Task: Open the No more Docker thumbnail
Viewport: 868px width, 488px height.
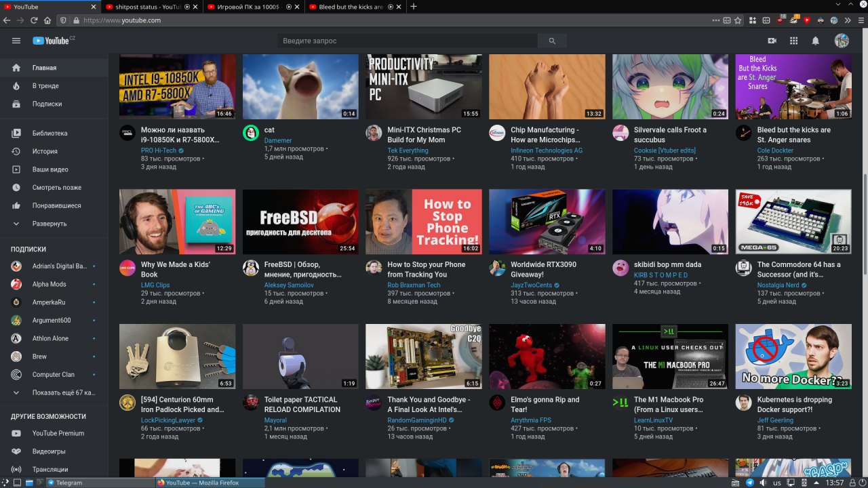Action: (793, 357)
